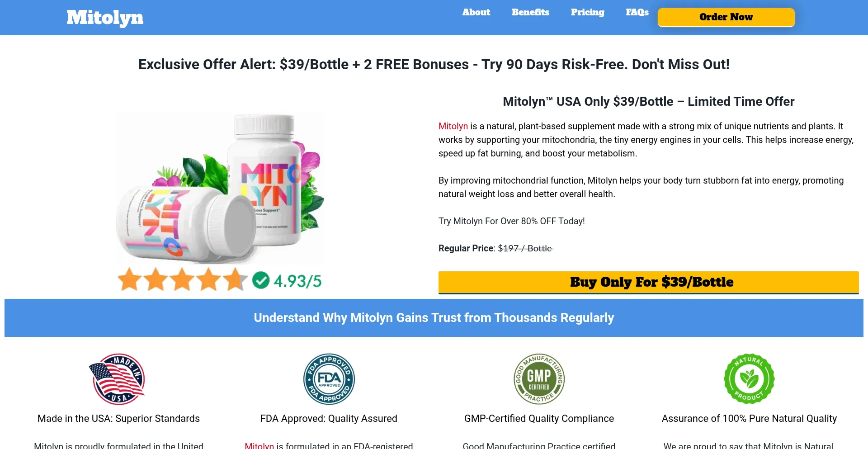This screenshot has width=868, height=449.
Task: Click the Mitolyn bottles product image
Action: click(220, 189)
